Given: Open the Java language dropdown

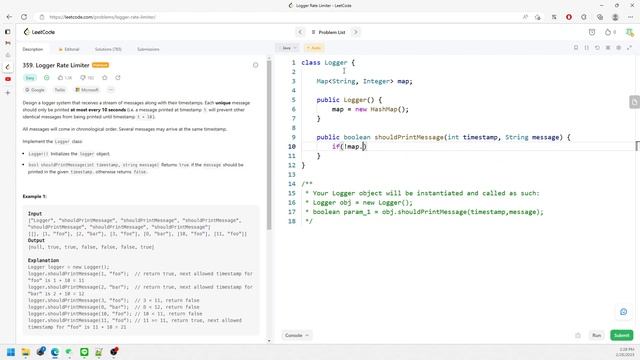Looking at the screenshot, I should [288, 48].
